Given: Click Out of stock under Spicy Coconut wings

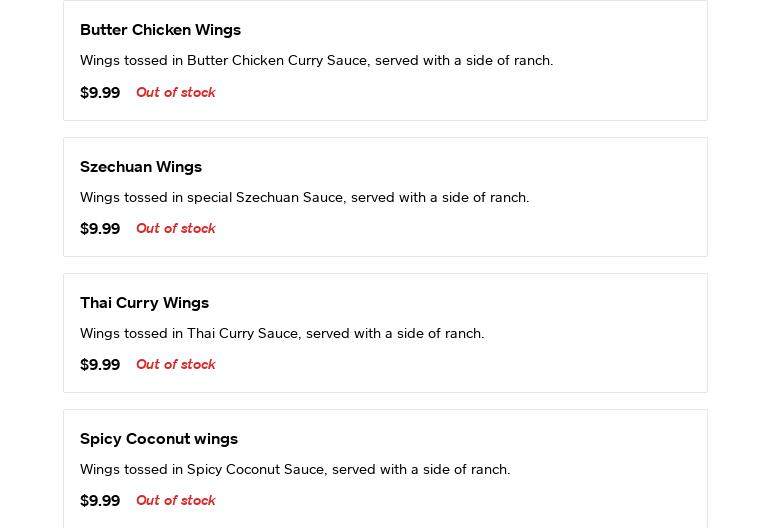Looking at the screenshot, I should (175, 501).
